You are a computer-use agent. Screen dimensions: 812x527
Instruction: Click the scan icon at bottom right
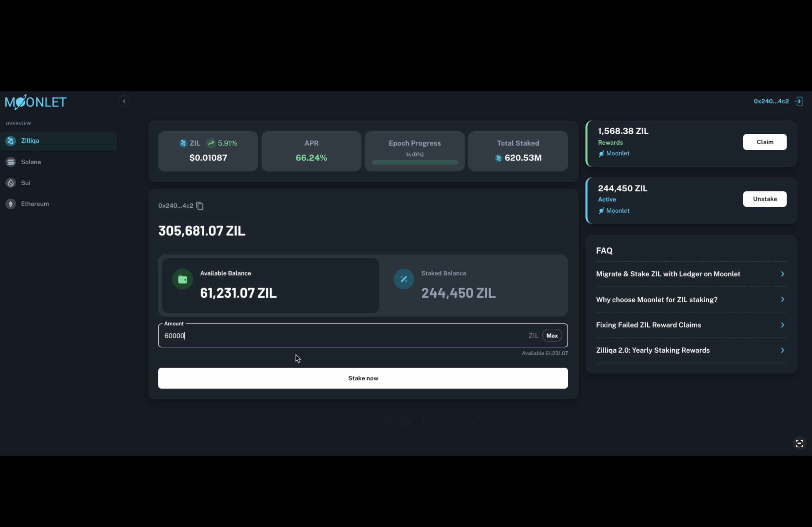pos(799,444)
